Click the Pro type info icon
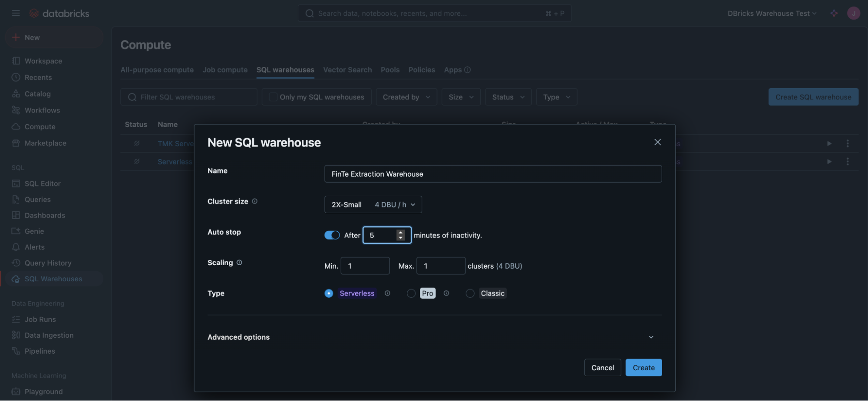Image resolution: width=868 pixels, height=401 pixels. click(x=446, y=293)
